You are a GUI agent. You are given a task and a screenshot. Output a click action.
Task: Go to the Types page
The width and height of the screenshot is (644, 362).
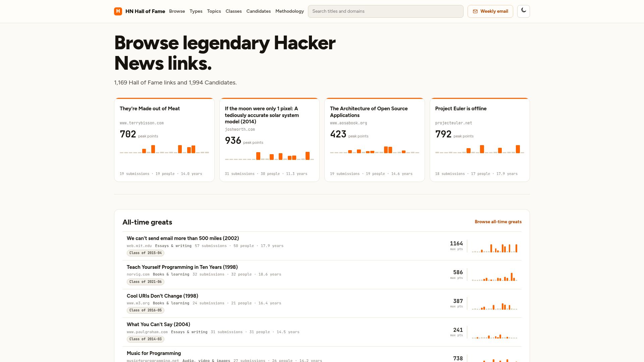point(196,11)
